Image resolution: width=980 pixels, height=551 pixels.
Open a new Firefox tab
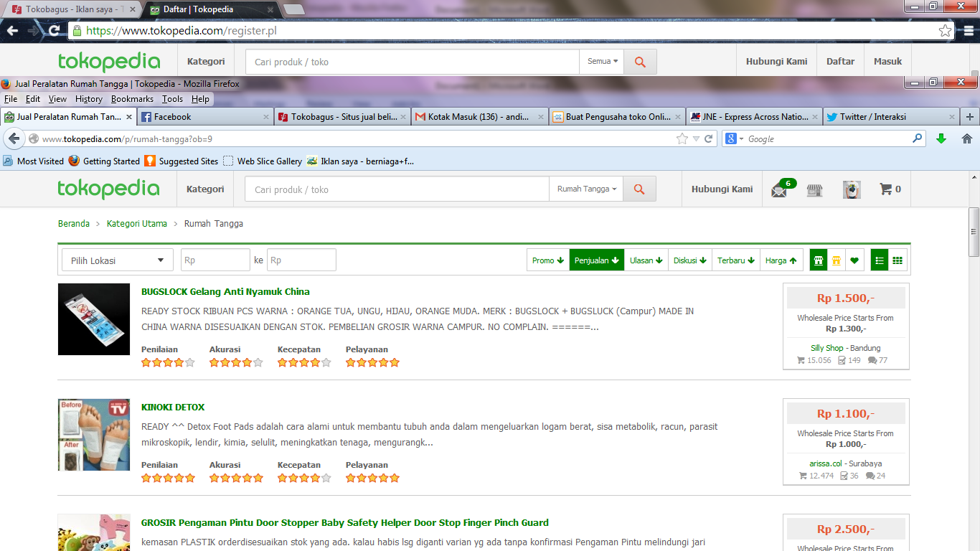(970, 117)
